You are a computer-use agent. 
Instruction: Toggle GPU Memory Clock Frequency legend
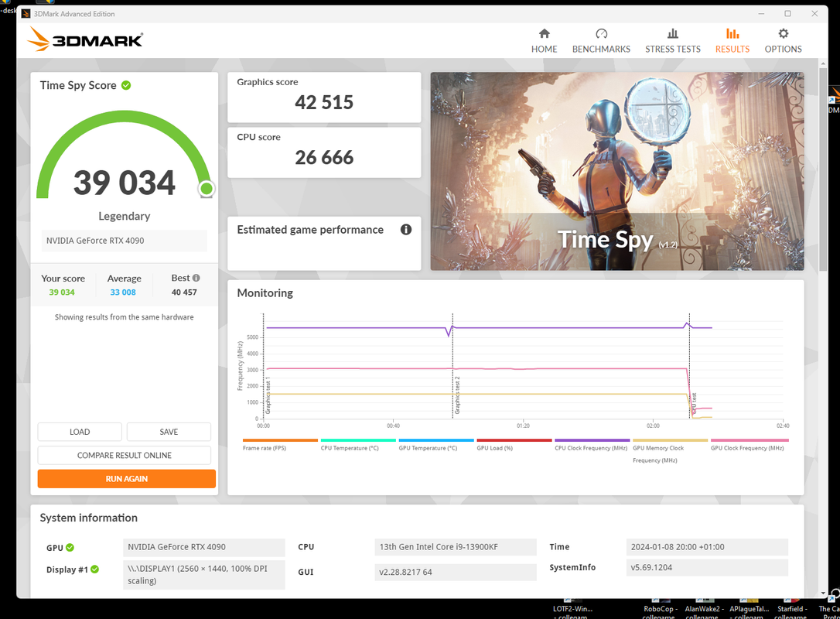[x=670, y=451]
